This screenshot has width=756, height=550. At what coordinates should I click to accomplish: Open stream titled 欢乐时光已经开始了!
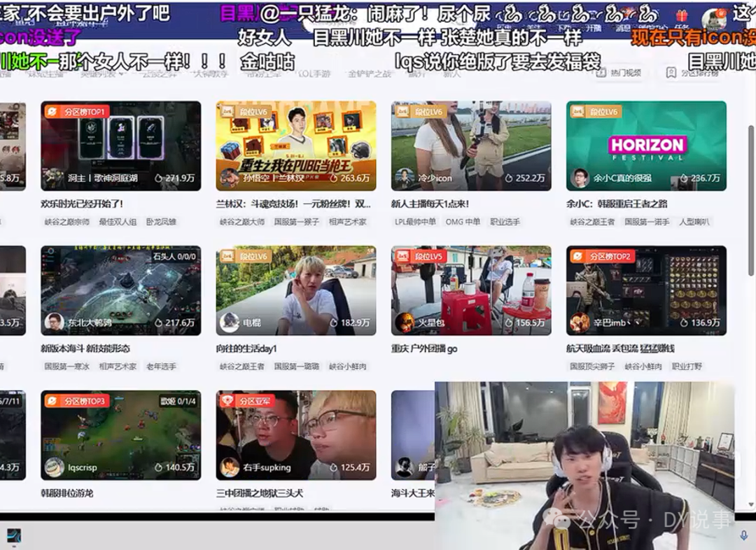(82, 204)
